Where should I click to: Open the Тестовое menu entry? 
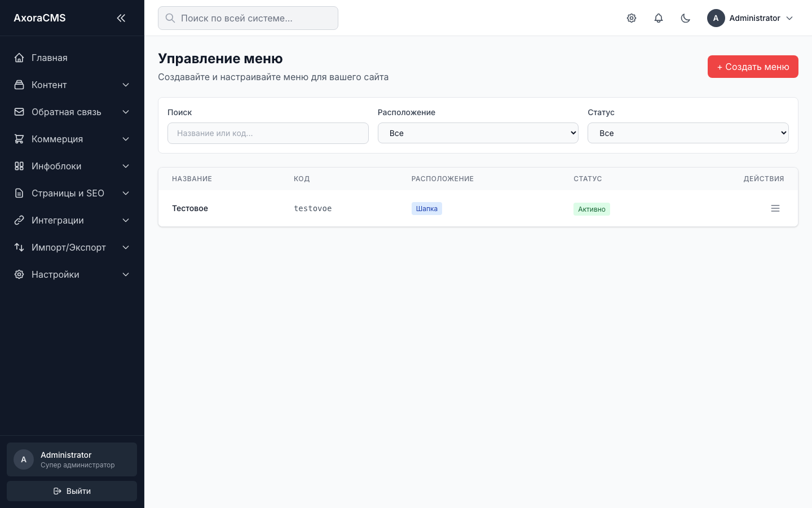190,208
